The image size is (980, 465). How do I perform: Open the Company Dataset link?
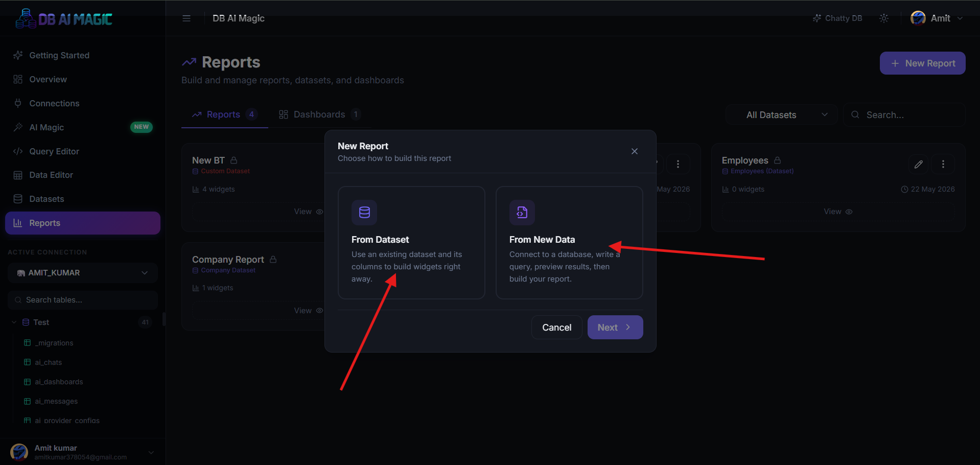point(224,270)
